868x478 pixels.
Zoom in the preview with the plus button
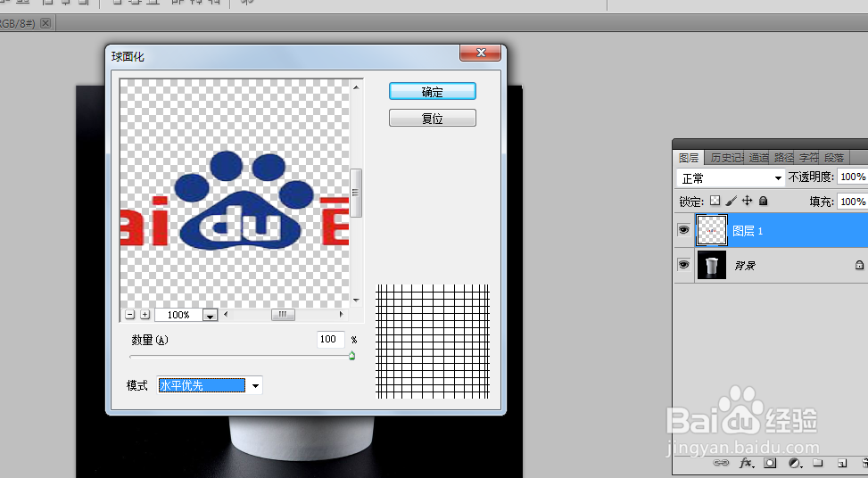tap(145, 314)
